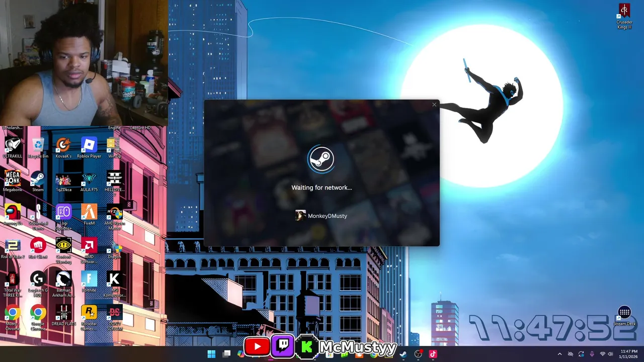This screenshot has width=644, height=362.
Task: Click the Windows Start button
Action: click(x=211, y=354)
